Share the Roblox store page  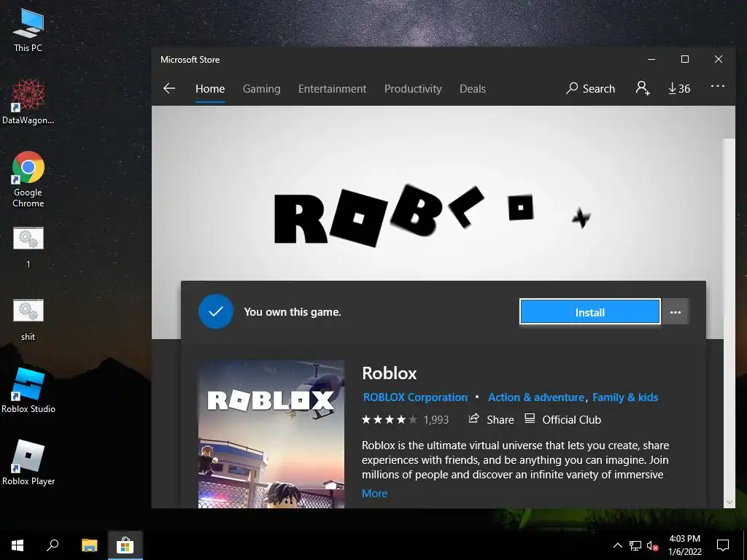(x=491, y=419)
